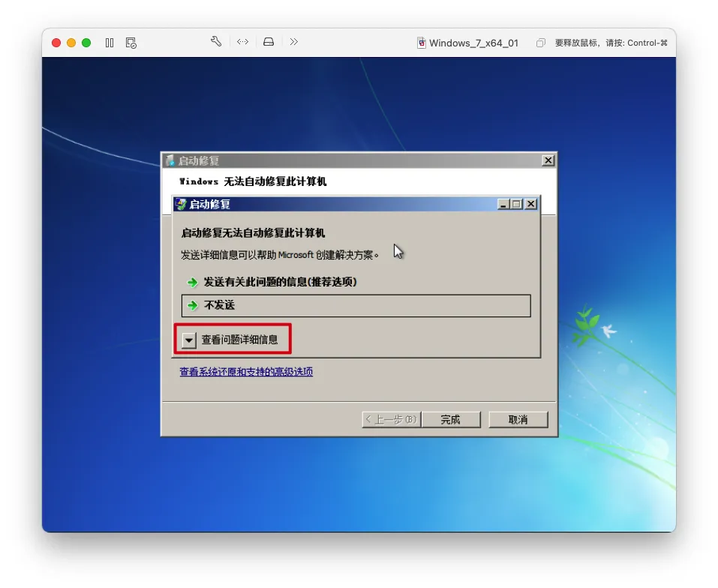Screen dimensions: 718x588
Task: Click the window overlay icon beside the VM title
Action: coord(541,43)
